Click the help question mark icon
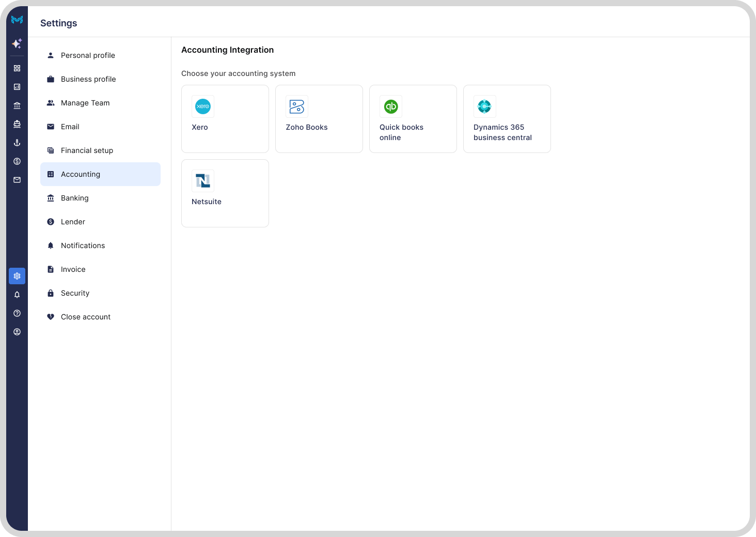 click(17, 313)
